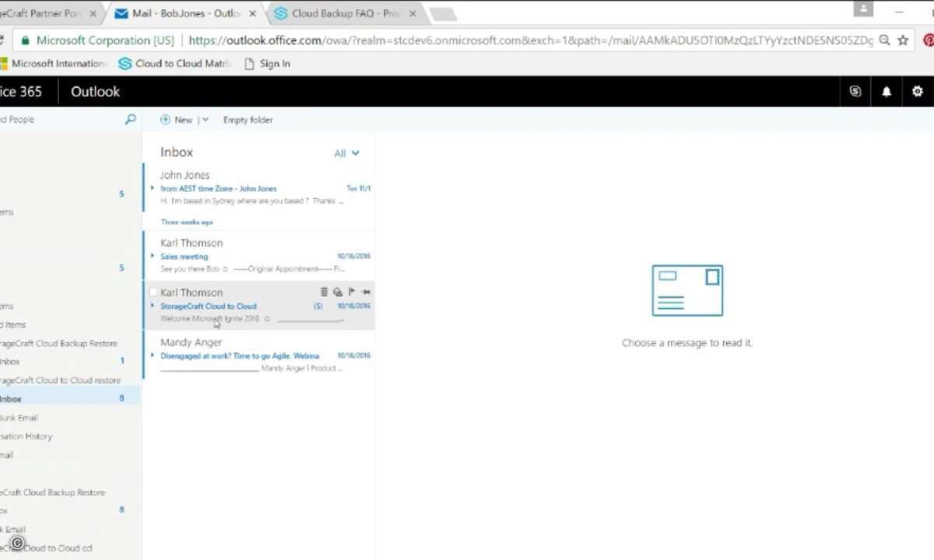Open the Cloud to Cloud Matrix bookmark
934x560 pixels.
[175, 64]
